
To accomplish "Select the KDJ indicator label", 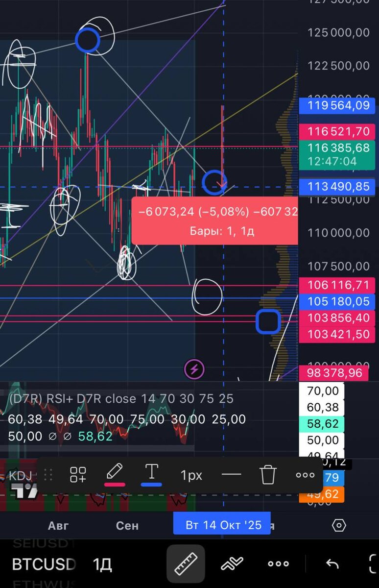I will coord(21,475).
